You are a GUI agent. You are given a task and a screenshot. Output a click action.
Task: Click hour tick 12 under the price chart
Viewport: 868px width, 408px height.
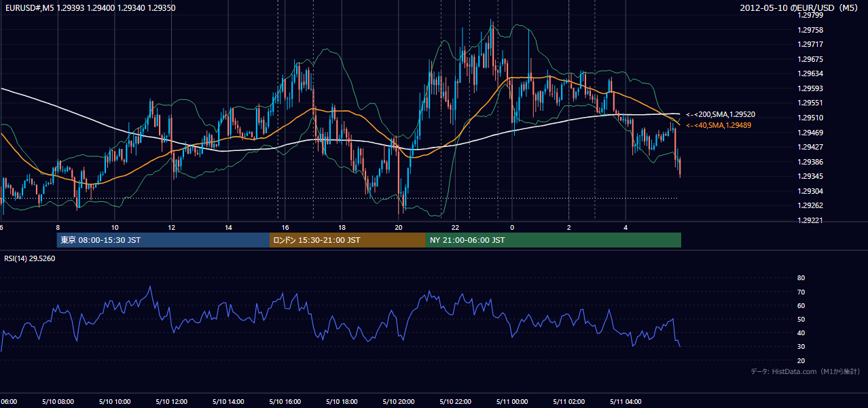172,228
